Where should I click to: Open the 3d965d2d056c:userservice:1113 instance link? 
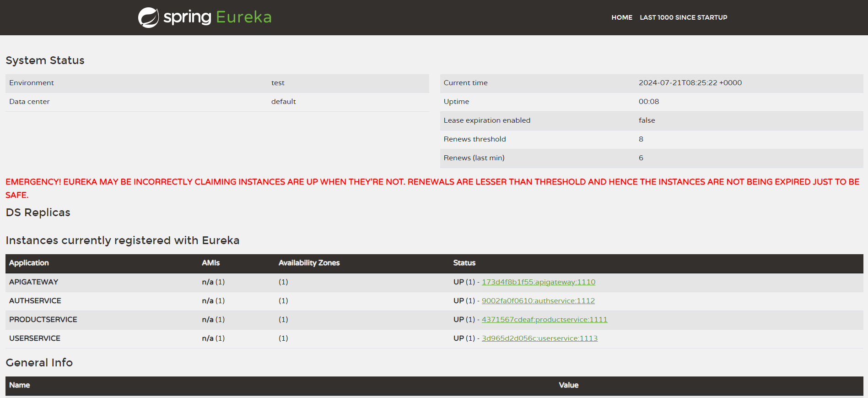tap(539, 338)
